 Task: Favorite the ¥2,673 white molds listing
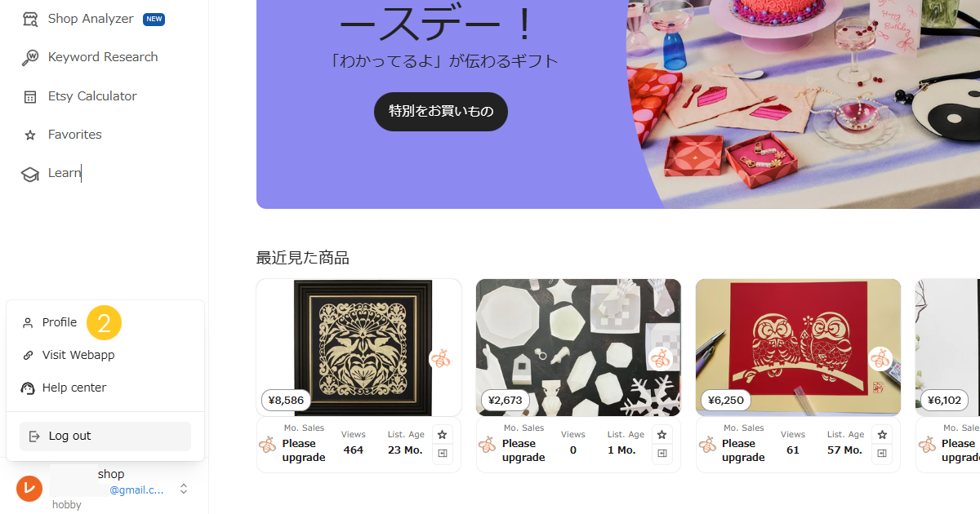(662, 435)
